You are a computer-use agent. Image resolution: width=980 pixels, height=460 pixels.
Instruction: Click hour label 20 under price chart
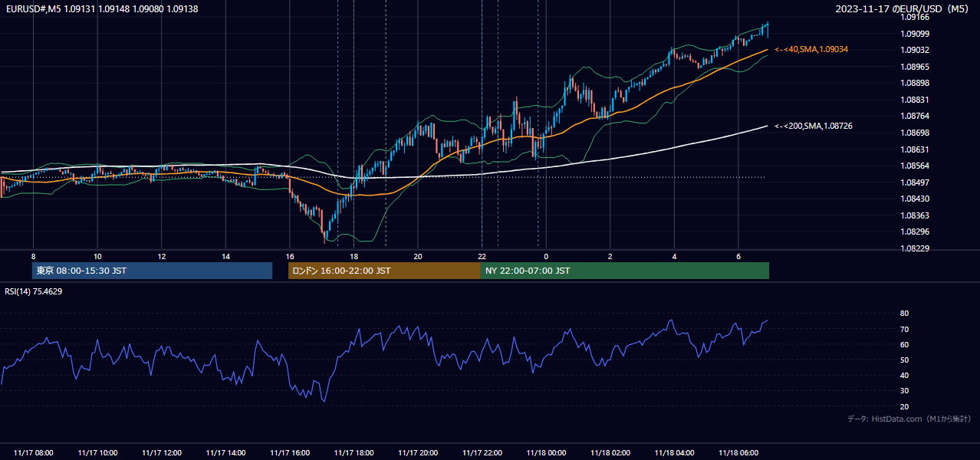coord(417,257)
